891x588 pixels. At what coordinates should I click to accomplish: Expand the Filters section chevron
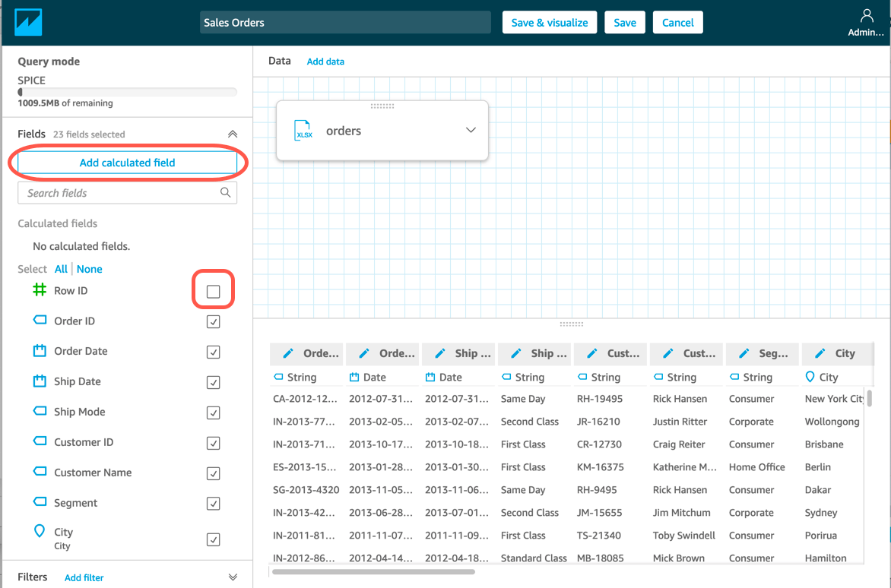pos(233,576)
